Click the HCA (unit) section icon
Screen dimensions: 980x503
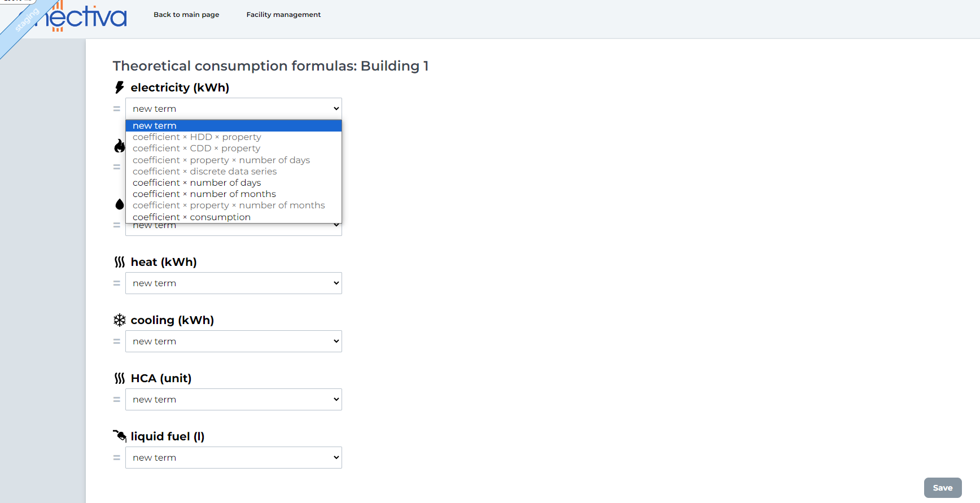point(119,378)
